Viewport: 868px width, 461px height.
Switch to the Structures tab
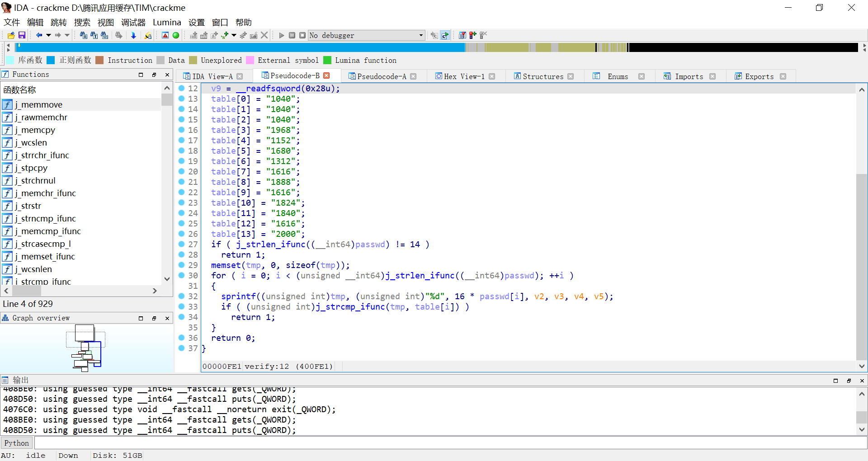tap(543, 76)
